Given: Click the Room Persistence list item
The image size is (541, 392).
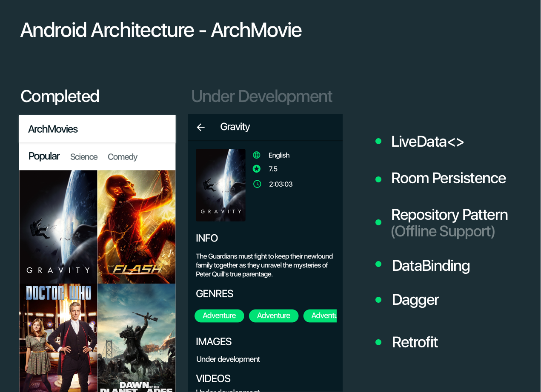Looking at the screenshot, I should click(x=449, y=178).
